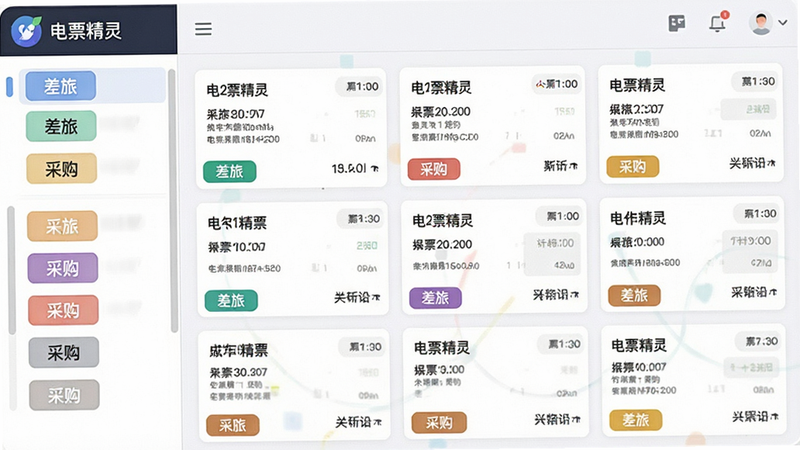Open the detail arrow link in the 电作精灵 card
The width and height of the screenshot is (800, 450).
point(754,292)
